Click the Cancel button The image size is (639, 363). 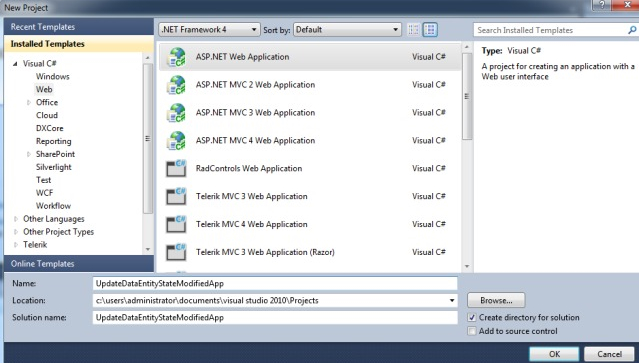[610, 354]
